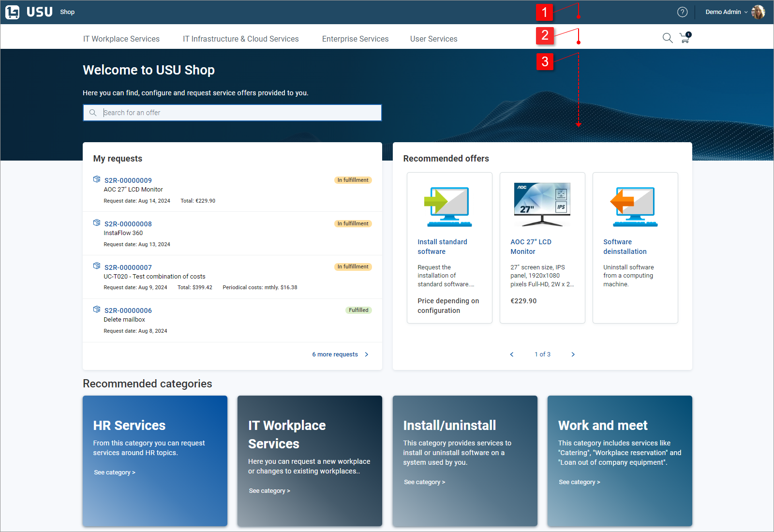
Task: Click See category under HR Services
Action: [x=115, y=473]
